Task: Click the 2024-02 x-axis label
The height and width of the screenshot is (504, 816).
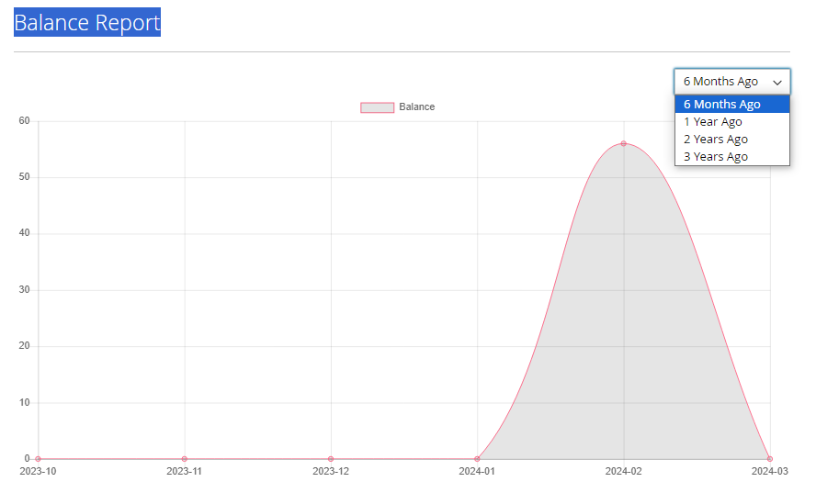Action: [x=623, y=472]
